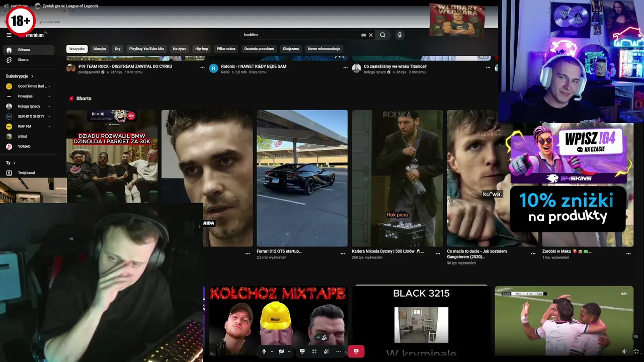Click the share screen icon in call bar

coord(302,351)
